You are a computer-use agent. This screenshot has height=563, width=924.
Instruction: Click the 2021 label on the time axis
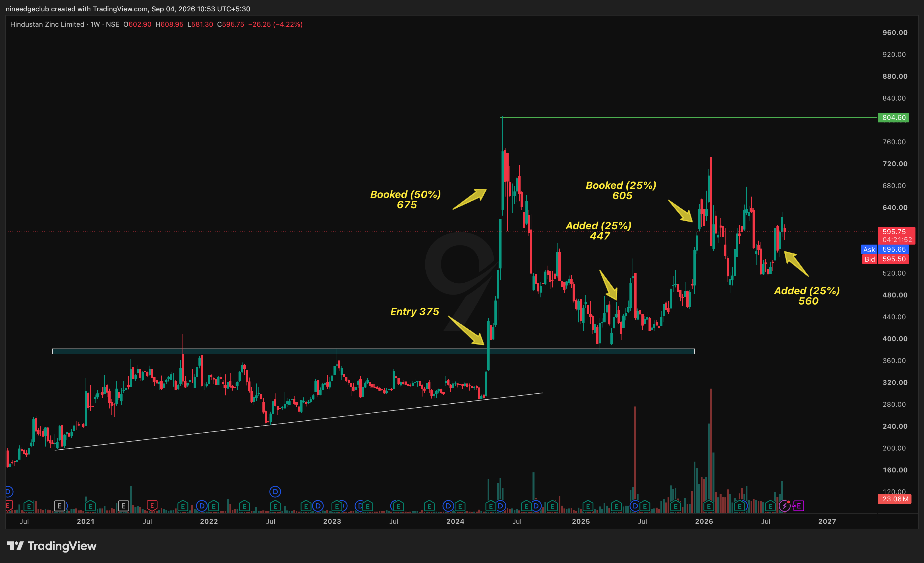pyautogui.click(x=86, y=522)
